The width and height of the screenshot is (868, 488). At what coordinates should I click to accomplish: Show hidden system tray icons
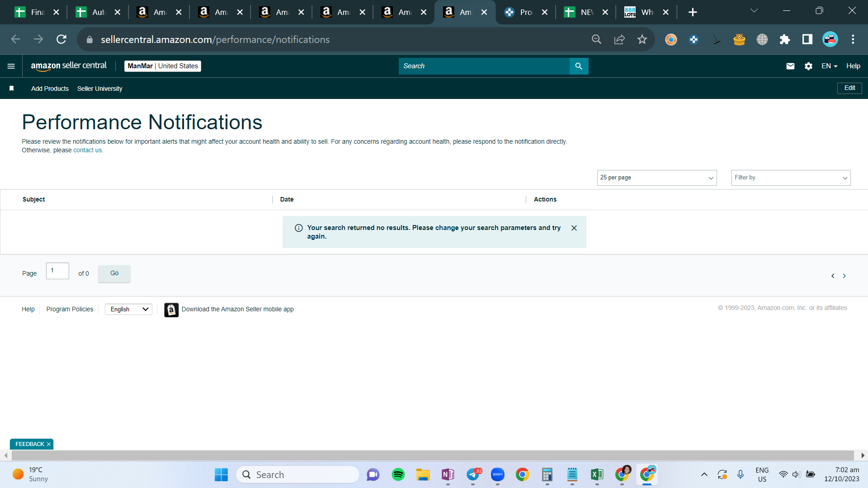704,474
